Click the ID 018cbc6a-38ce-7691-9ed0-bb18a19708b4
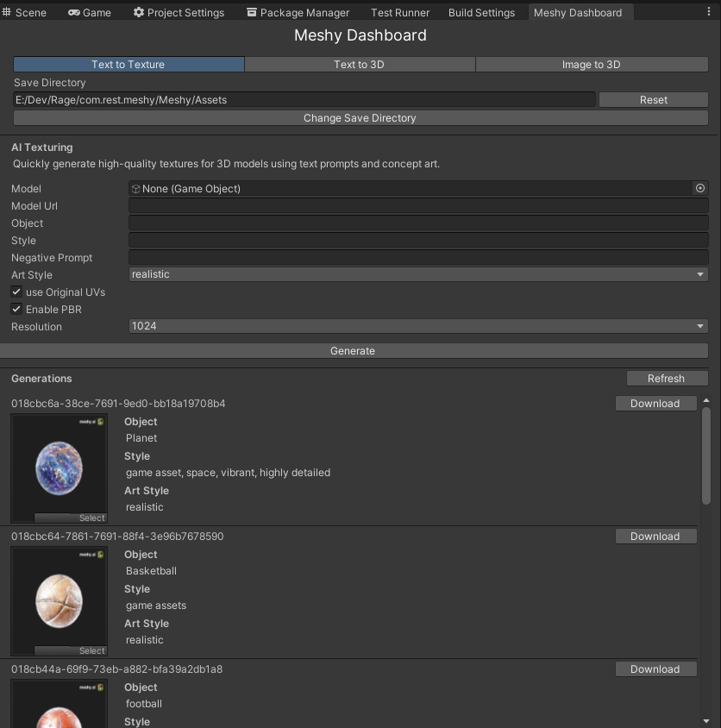 (x=118, y=404)
